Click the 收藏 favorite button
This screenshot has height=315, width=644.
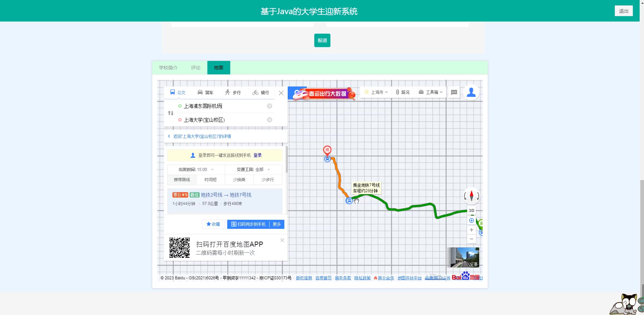(213, 224)
